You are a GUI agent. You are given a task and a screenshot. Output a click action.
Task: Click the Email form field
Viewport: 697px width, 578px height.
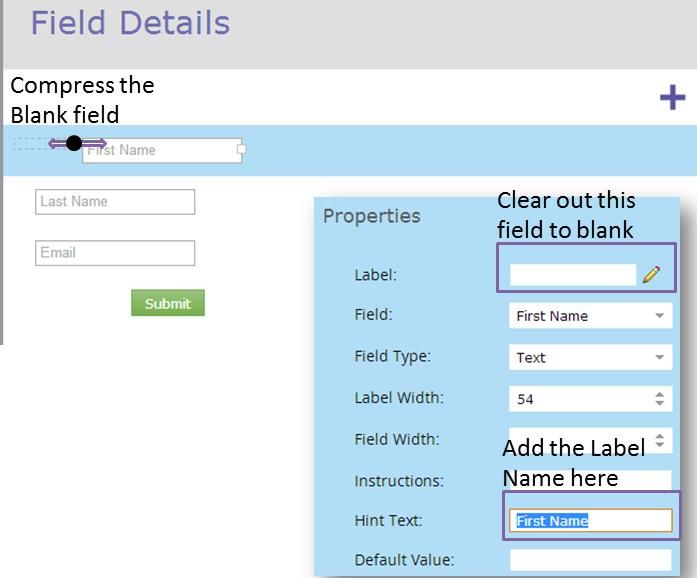[115, 253]
